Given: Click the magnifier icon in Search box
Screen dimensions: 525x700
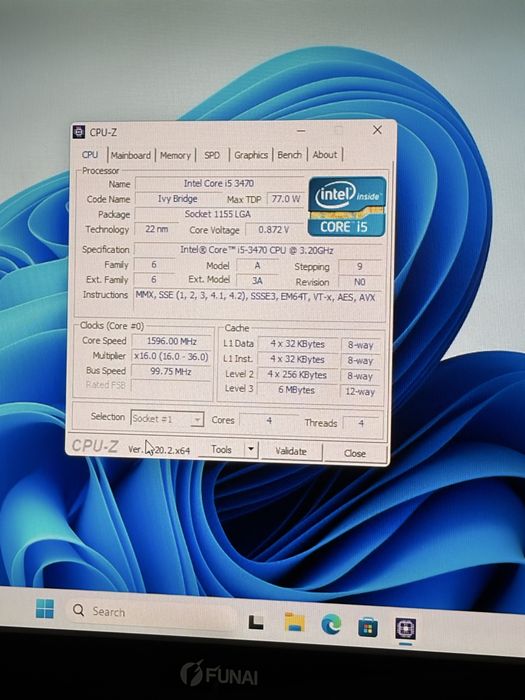Looking at the screenshot, I should (78, 610).
